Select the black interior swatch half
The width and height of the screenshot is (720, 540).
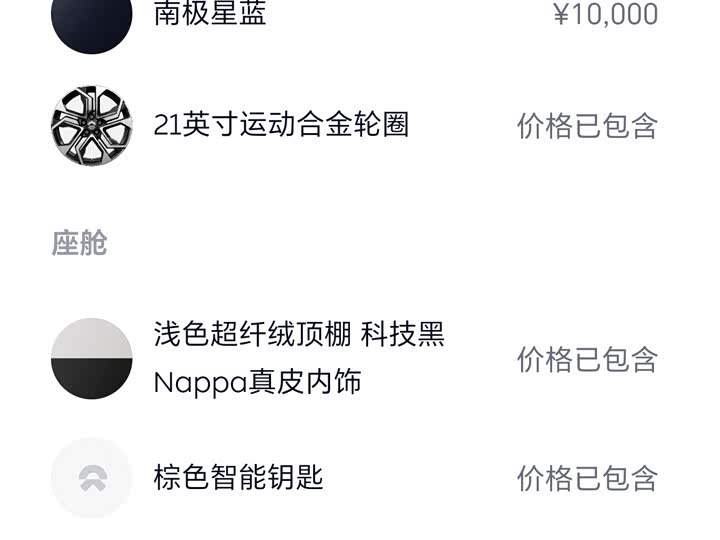(91, 379)
